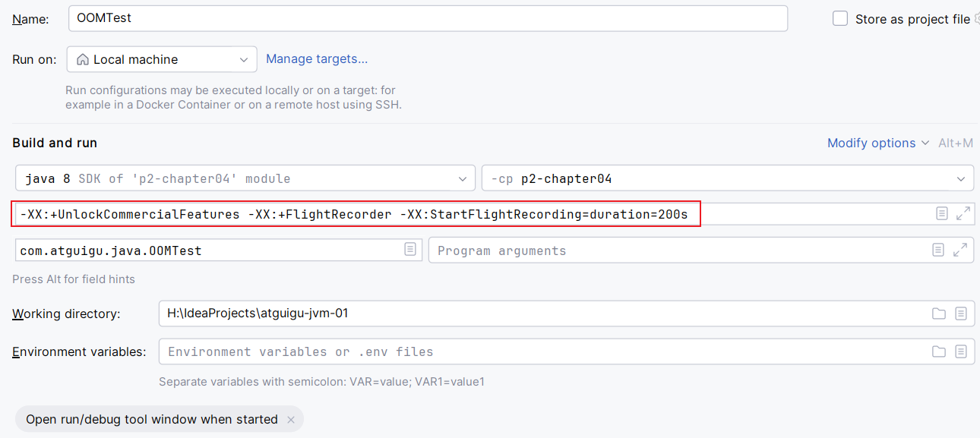Expand the VM options field
Image resolution: width=980 pixels, height=438 pixels.
point(963,214)
